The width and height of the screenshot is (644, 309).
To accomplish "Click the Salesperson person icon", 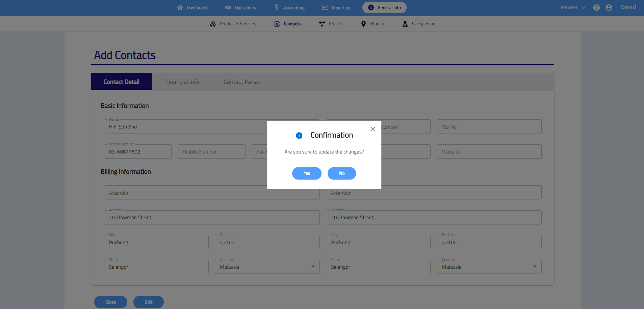I will point(405,24).
